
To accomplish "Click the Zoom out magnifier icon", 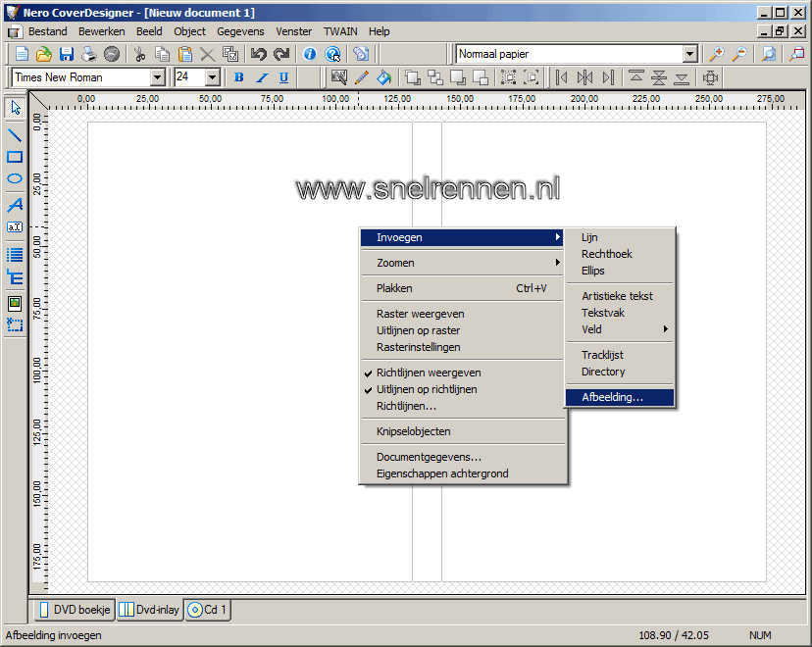I will 739,54.
